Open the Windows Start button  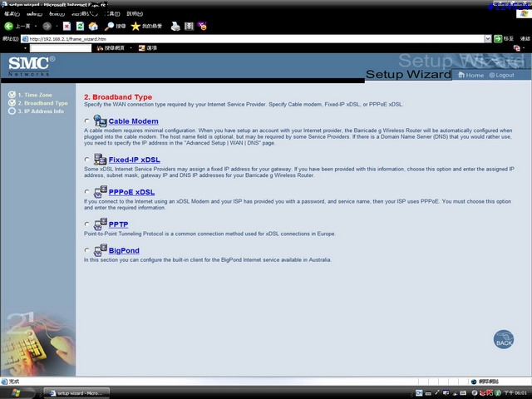coord(17,393)
